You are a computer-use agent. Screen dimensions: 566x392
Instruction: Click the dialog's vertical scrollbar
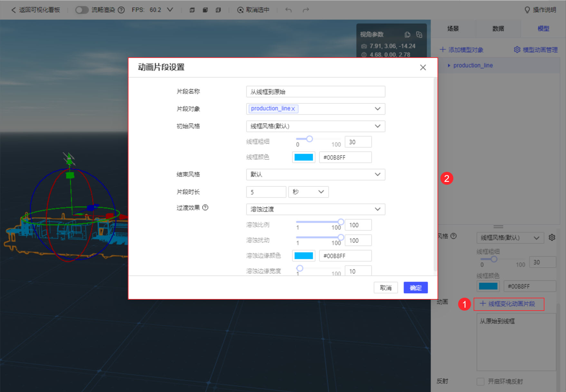click(435, 174)
